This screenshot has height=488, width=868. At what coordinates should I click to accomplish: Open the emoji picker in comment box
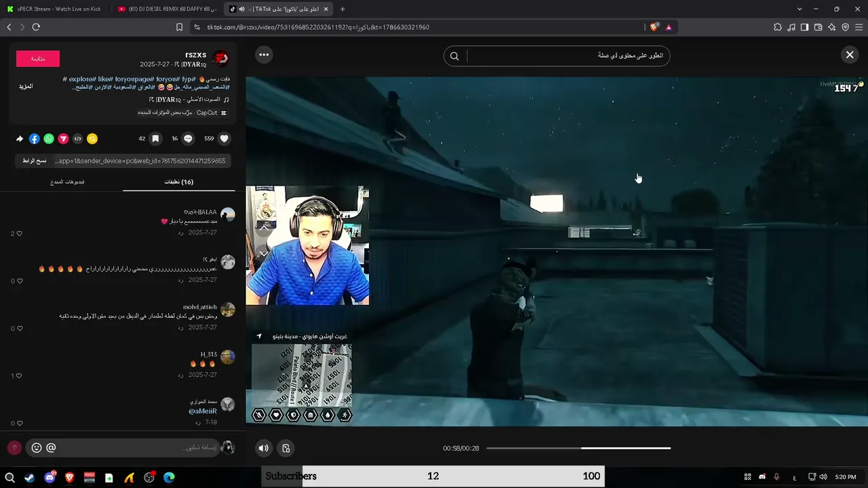37,448
